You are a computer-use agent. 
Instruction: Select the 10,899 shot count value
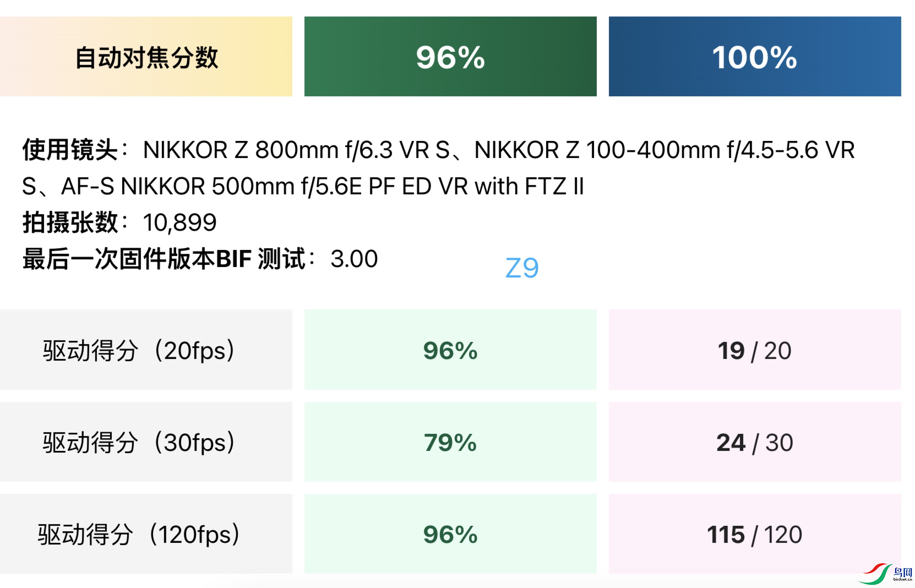pos(179,222)
